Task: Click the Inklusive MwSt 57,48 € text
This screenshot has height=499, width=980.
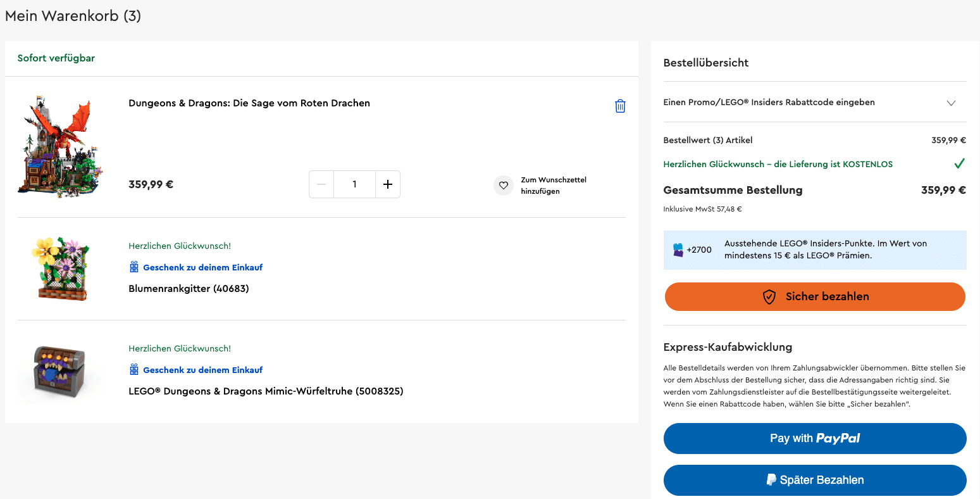Action: click(702, 209)
